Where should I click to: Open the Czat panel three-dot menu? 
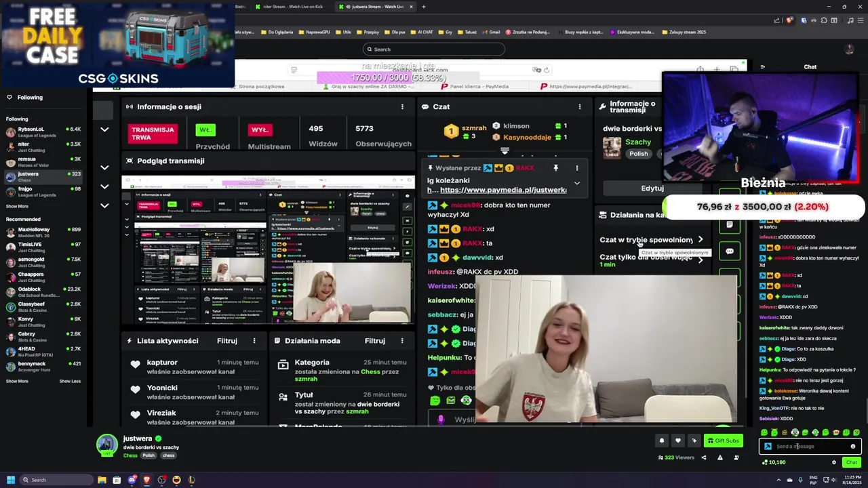(580, 107)
